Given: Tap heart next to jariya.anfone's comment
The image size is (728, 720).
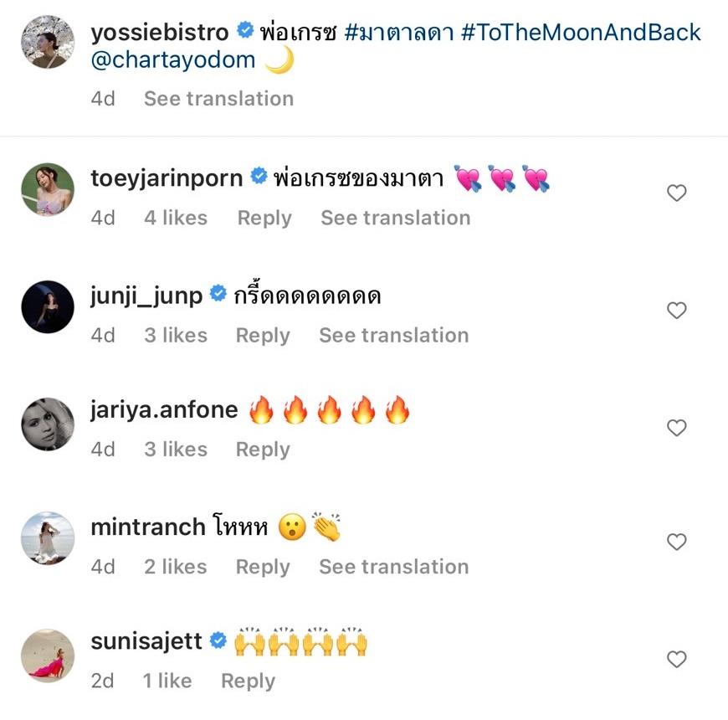Looking at the screenshot, I should point(676,428).
